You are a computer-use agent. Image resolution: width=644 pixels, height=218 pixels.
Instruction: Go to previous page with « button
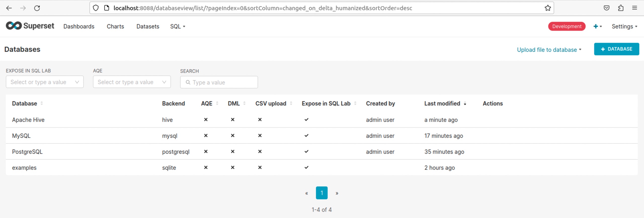(x=306, y=193)
